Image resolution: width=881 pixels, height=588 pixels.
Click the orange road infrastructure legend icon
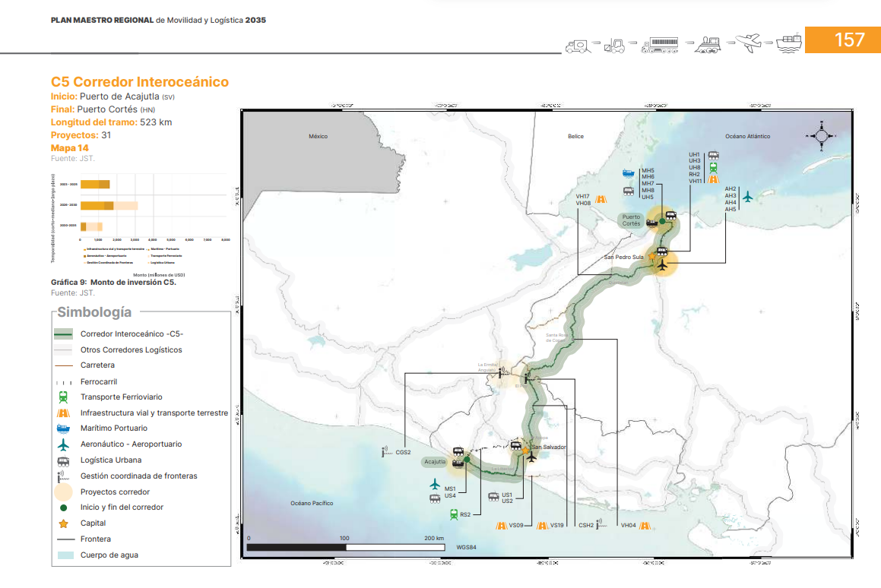pyautogui.click(x=63, y=413)
